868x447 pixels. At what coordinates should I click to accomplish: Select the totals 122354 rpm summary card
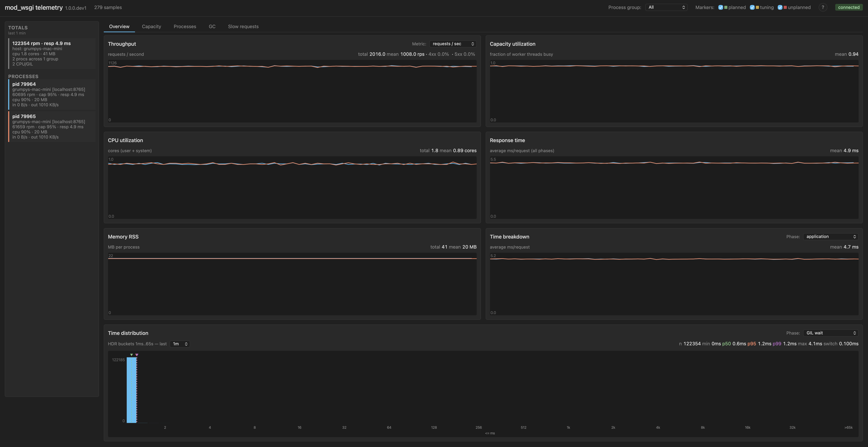(52, 54)
